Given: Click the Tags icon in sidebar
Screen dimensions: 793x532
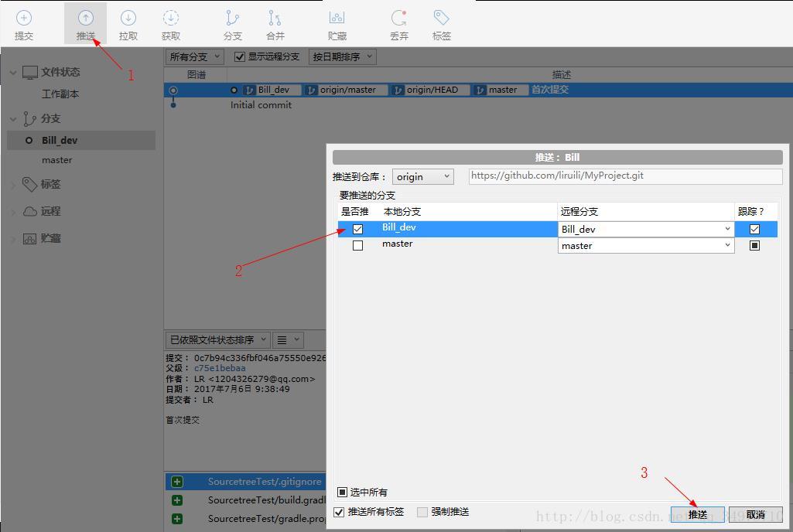Looking at the screenshot, I should (x=29, y=184).
